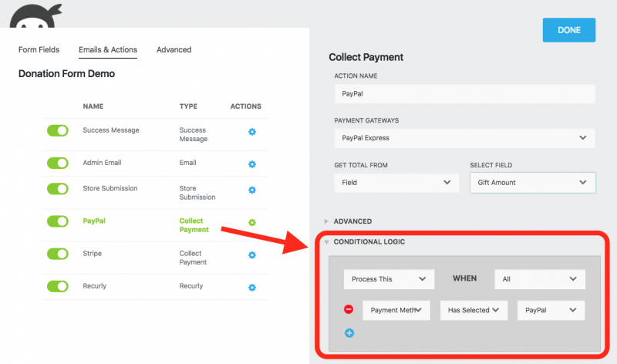The height and width of the screenshot is (364, 617).
Task: Select the Store Submission action name
Action: 110,188
